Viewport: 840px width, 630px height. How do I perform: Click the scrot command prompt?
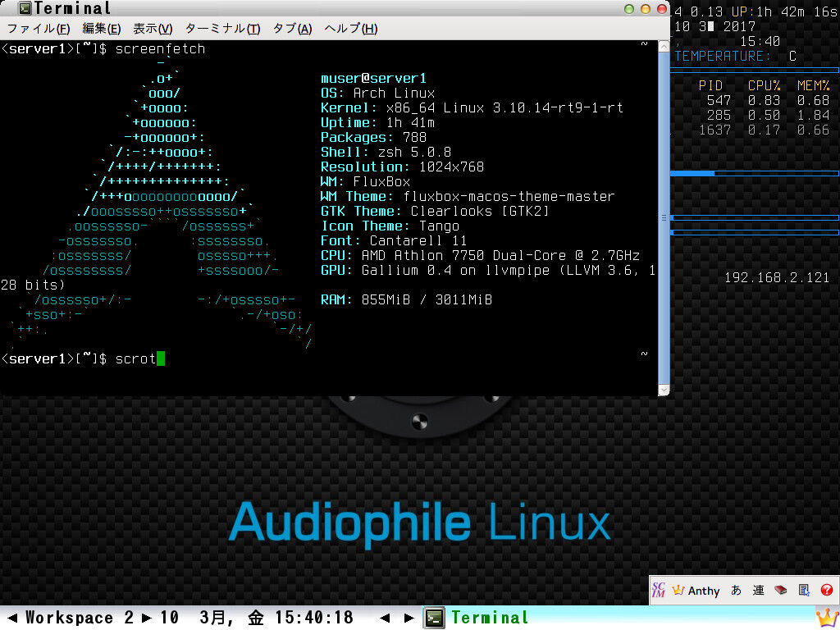[x=82, y=358]
